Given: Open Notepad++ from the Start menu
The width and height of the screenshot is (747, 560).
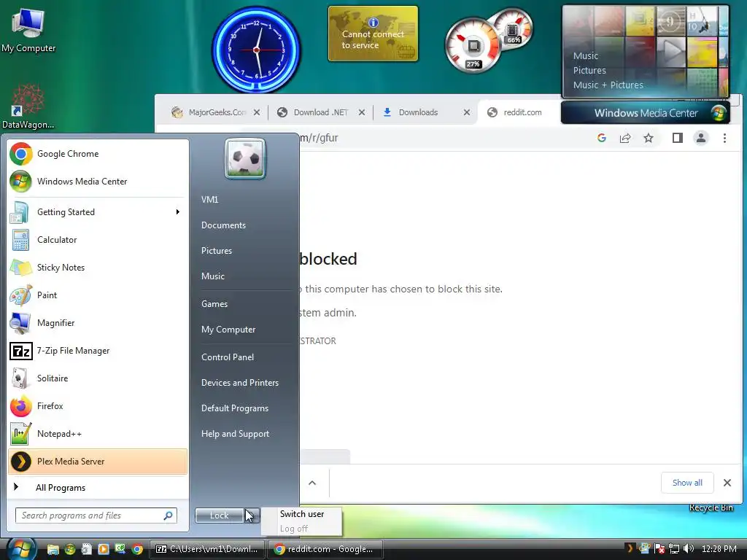Looking at the screenshot, I should pyautogui.click(x=98, y=433).
